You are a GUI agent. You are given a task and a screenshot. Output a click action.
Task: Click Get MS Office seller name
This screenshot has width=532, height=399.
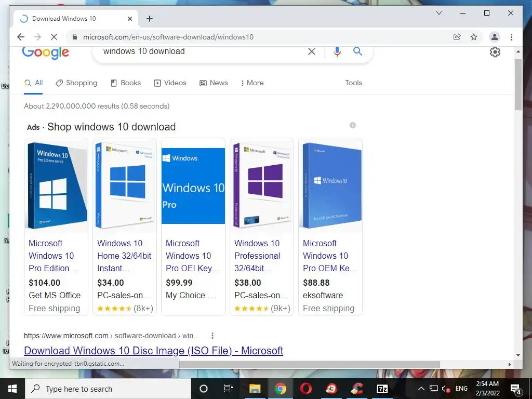coord(55,296)
